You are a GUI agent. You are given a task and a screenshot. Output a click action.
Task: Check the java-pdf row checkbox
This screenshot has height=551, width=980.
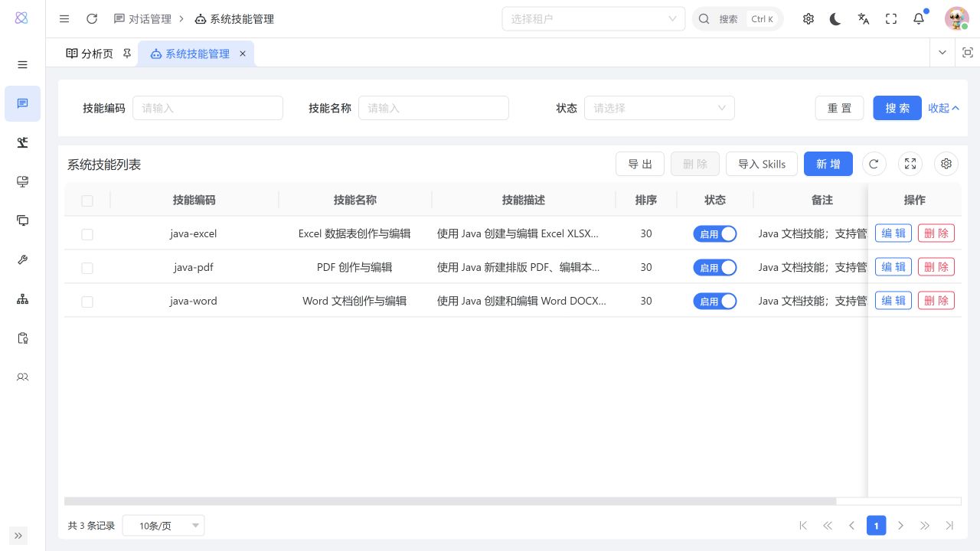point(87,268)
